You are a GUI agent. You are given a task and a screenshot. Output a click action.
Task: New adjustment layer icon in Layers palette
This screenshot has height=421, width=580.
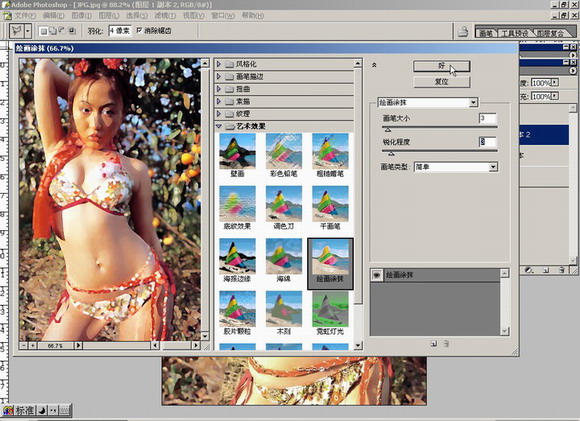(x=529, y=270)
